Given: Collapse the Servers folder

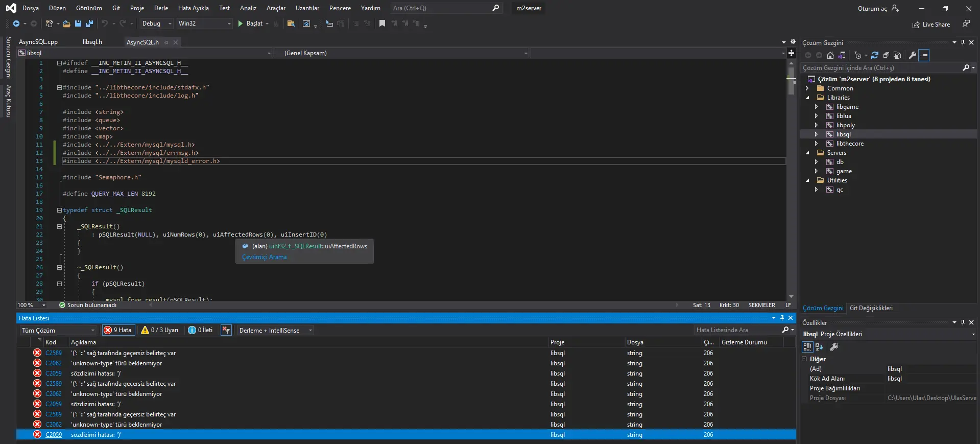Looking at the screenshot, I should 807,153.
